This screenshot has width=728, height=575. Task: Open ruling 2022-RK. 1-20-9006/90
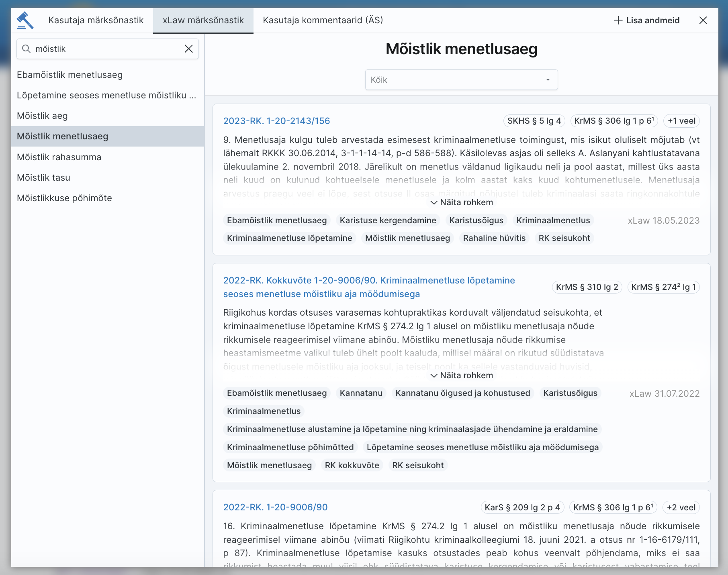pyautogui.click(x=275, y=507)
